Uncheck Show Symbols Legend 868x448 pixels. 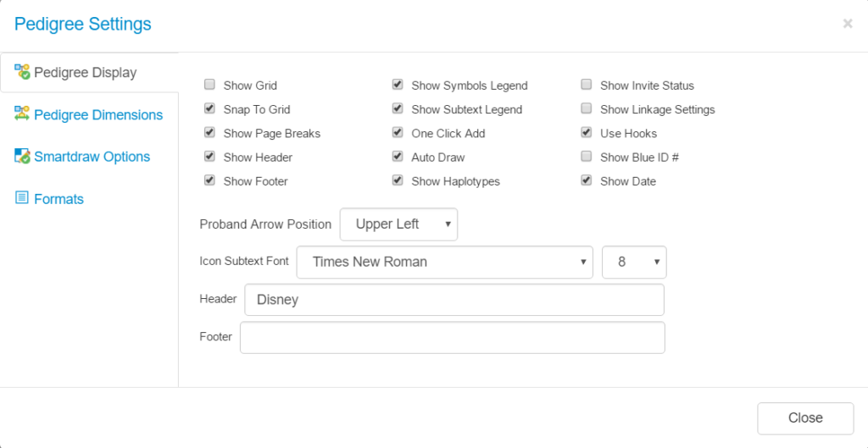pyautogui.click(x=398, y=85)
